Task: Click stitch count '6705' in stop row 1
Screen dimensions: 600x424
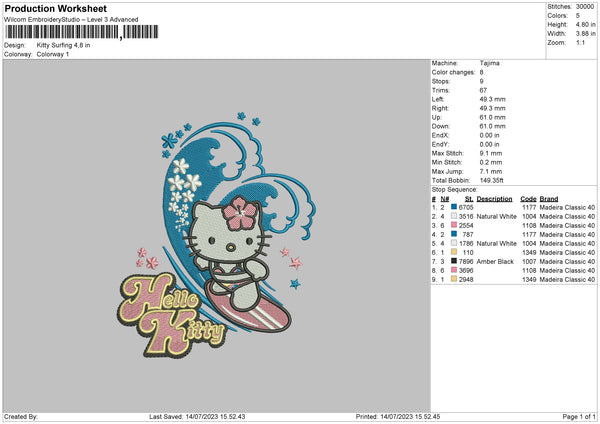Action: (x=466, y=207)
